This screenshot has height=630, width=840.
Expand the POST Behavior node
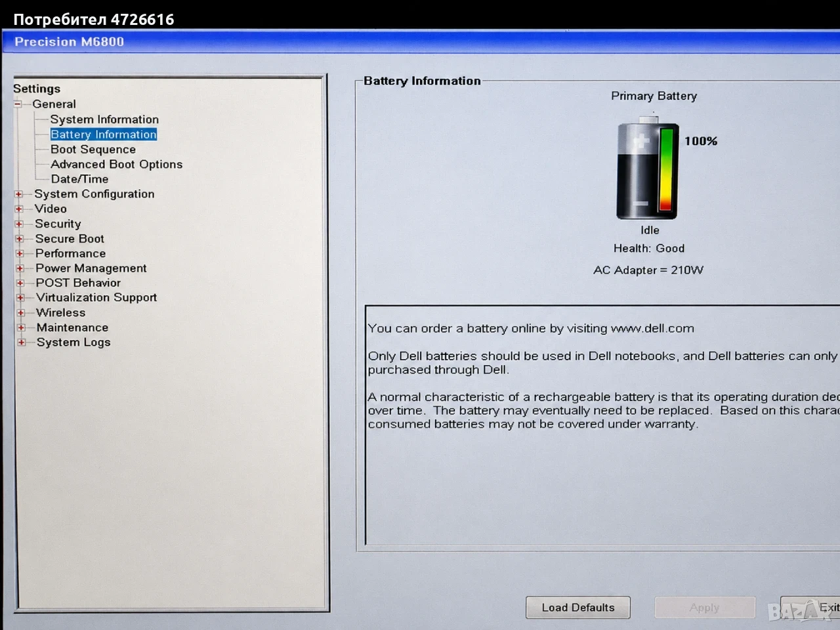[20, 283]
